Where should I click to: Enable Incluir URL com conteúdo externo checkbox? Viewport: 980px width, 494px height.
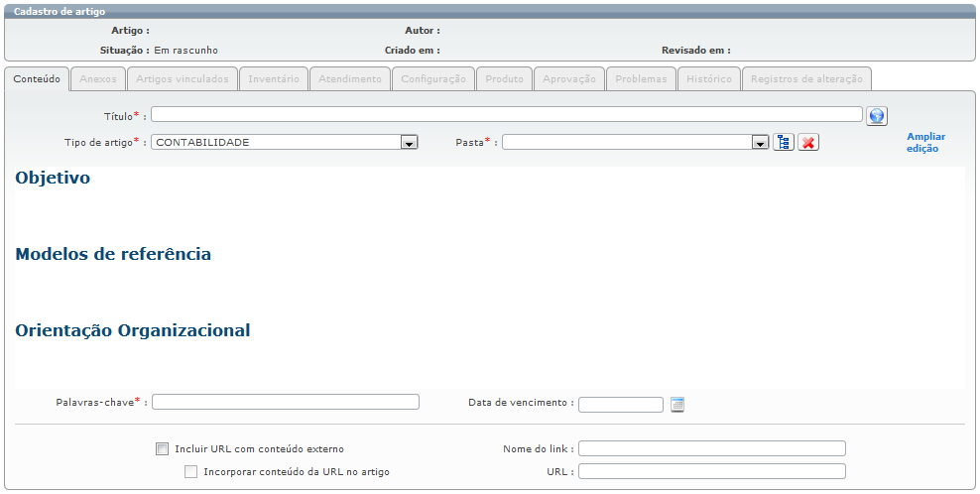coord(163,449)
